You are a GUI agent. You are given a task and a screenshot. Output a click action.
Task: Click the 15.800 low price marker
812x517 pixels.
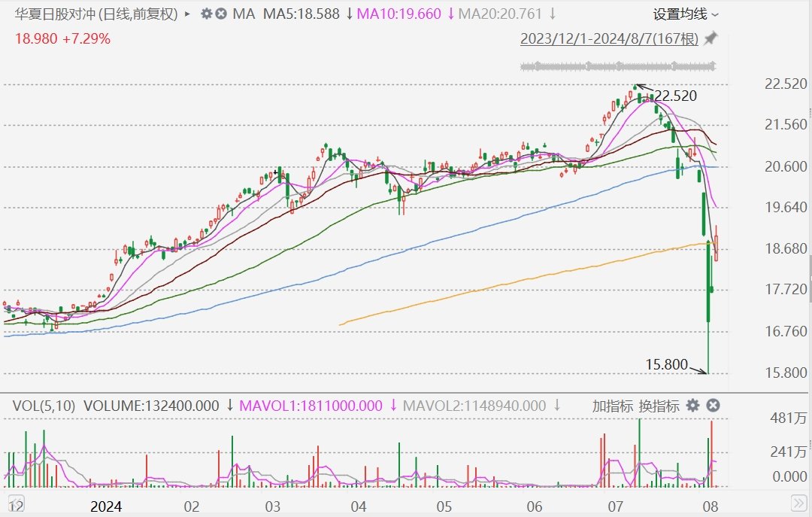click(x=666, y=364)
